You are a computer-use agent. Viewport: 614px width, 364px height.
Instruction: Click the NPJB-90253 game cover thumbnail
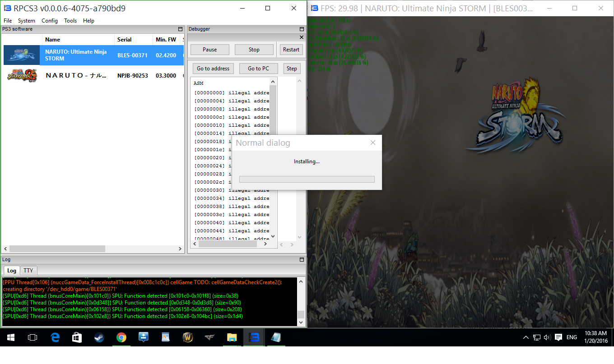coord(22,75)
